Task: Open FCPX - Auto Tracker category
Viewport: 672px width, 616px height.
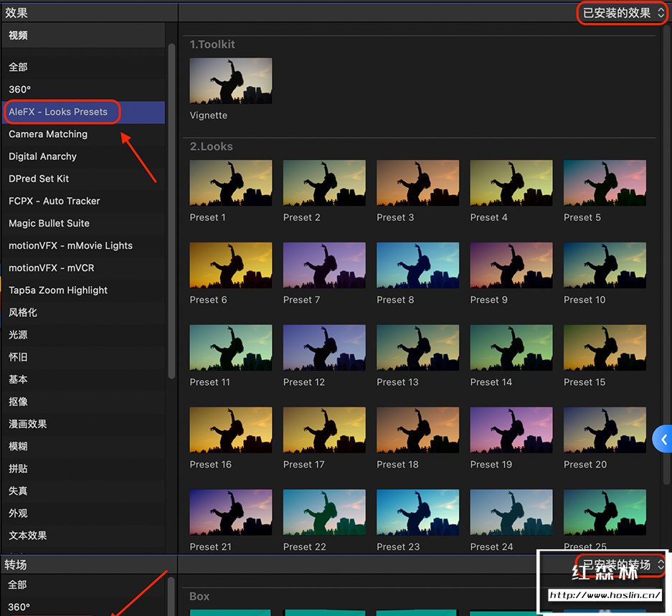Action: tap(83, 201)
